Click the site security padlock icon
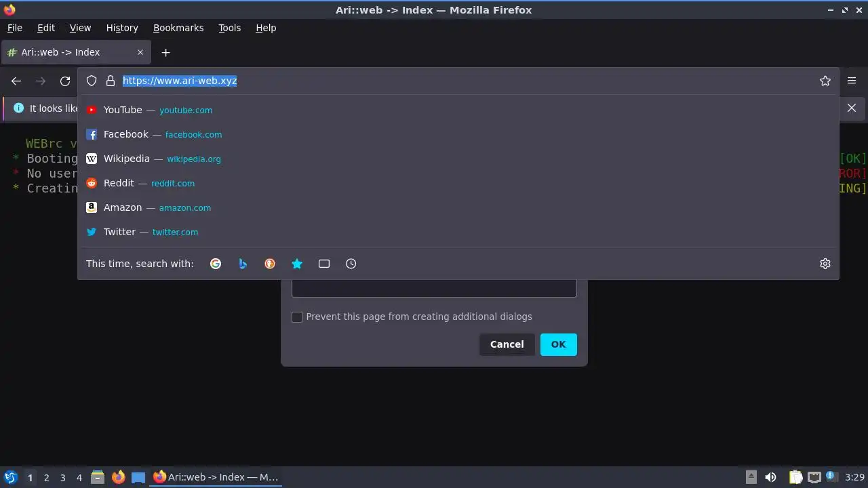The height and width of the screenshot is (488, 868). pyautogui.click(x=111, y=81)
